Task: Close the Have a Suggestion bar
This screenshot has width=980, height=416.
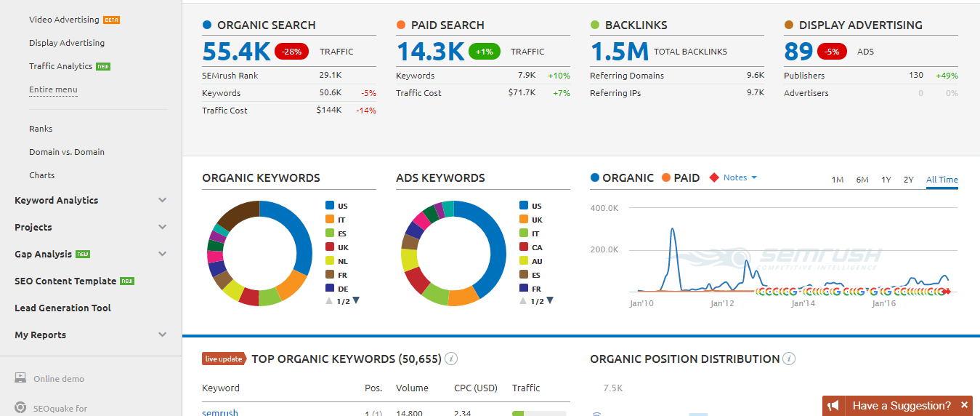Action: click(965, 406)
